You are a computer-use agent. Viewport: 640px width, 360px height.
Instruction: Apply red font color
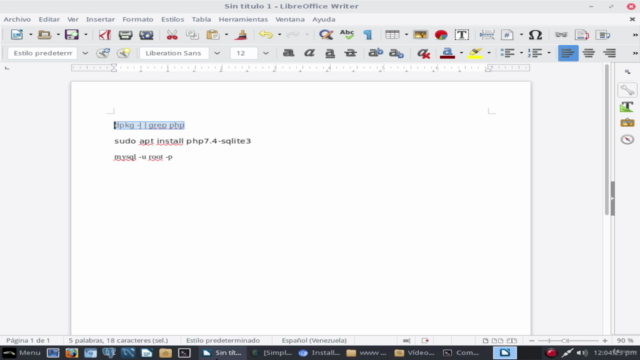point(447,53)
